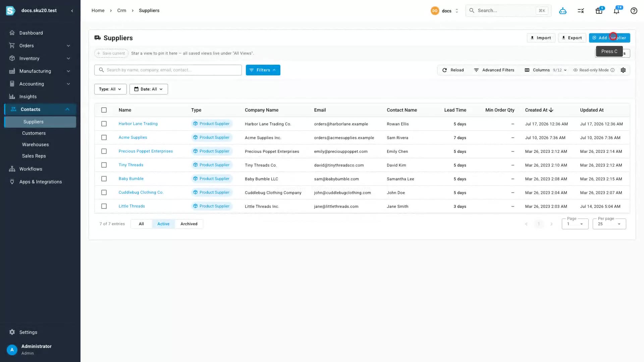Open the notifications bell icon
This screenshot has height=362, width=644.
coord(616,11)
